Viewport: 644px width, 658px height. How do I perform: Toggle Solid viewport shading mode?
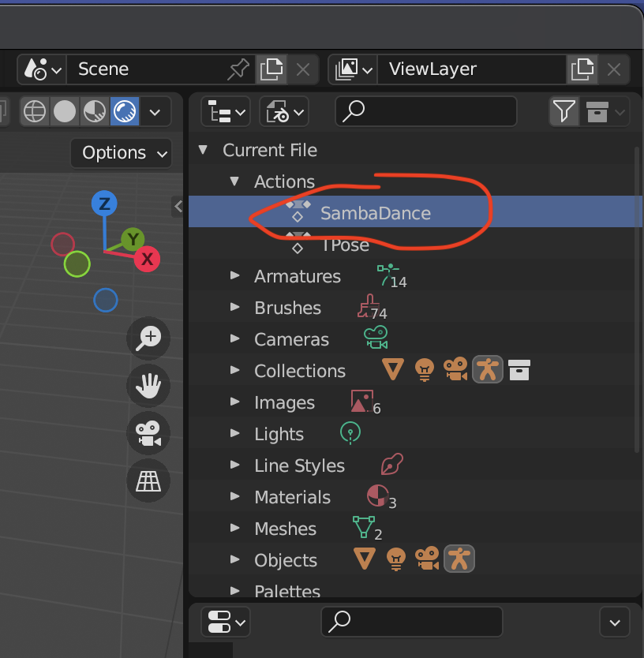click(x=65, y=111)
